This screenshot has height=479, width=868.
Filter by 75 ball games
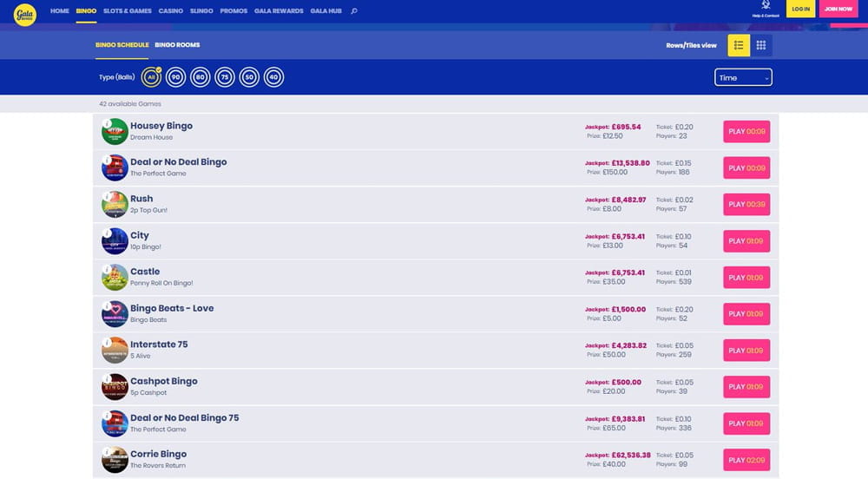(225, 77)
